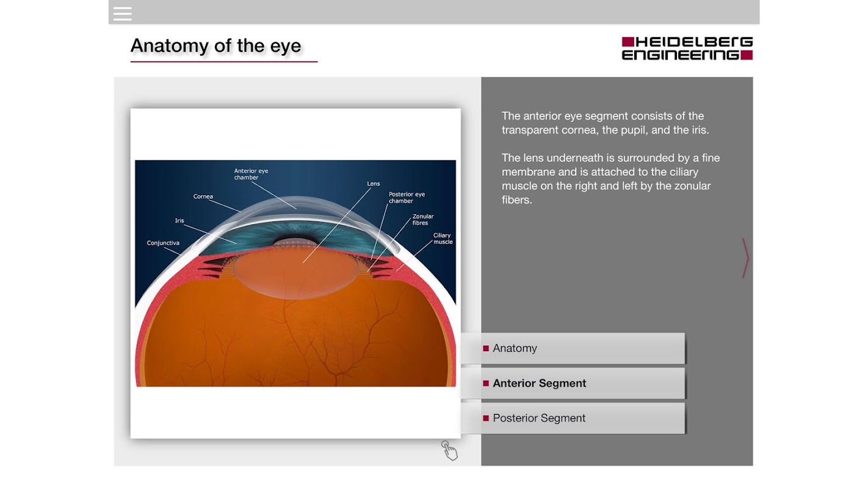Select the Anatomy section

[573, 348]
